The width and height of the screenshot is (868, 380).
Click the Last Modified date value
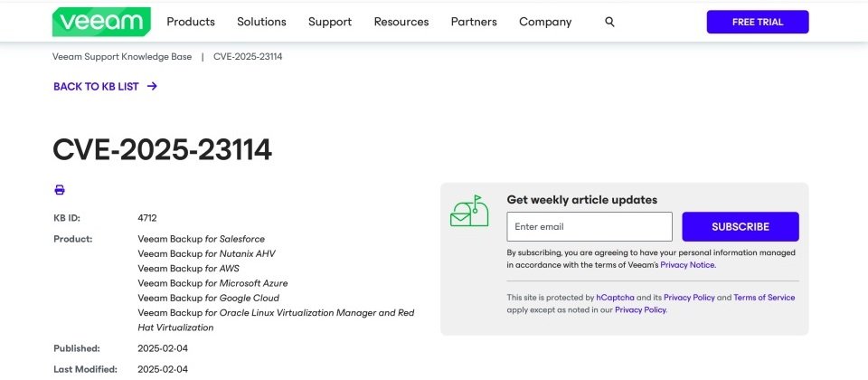[163, 369]
